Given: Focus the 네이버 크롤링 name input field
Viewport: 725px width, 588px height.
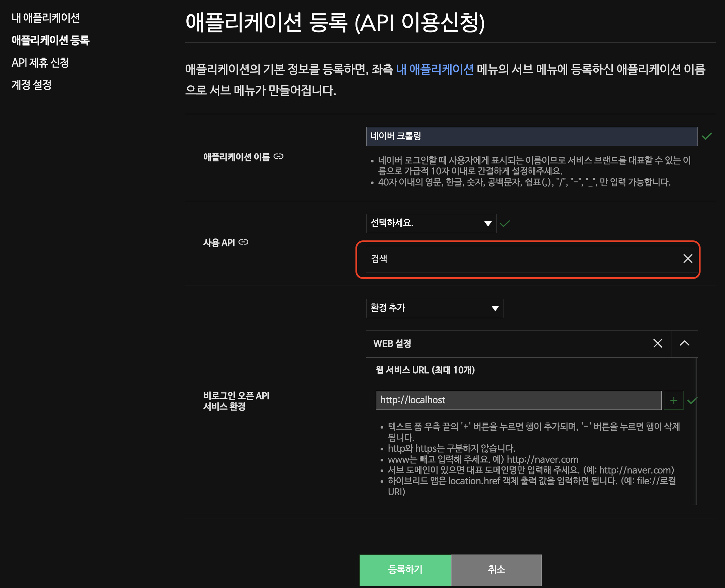Looking at the screenshot, I should pyautogui.click(x=531, y=137).
